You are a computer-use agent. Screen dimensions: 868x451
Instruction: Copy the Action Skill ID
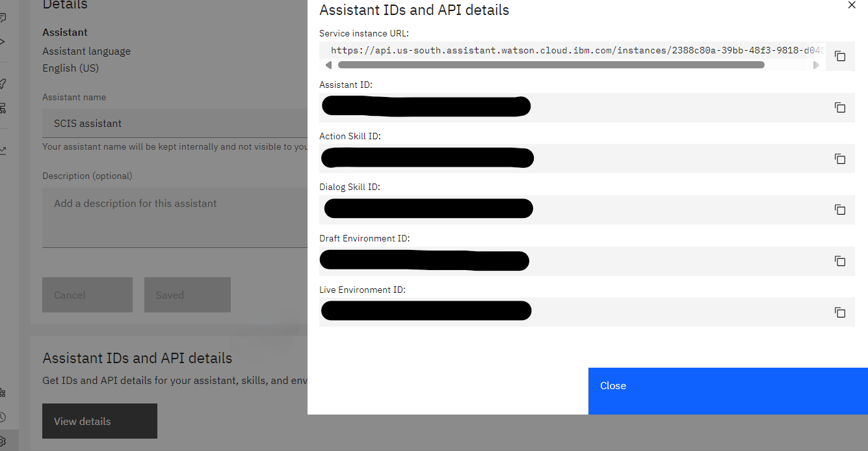point(840,159)
